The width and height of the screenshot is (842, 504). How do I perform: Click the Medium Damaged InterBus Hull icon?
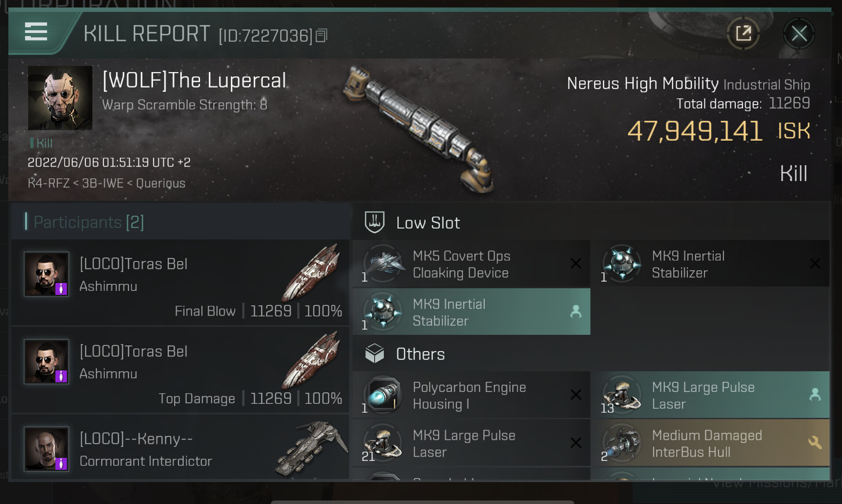pos(622,442)
